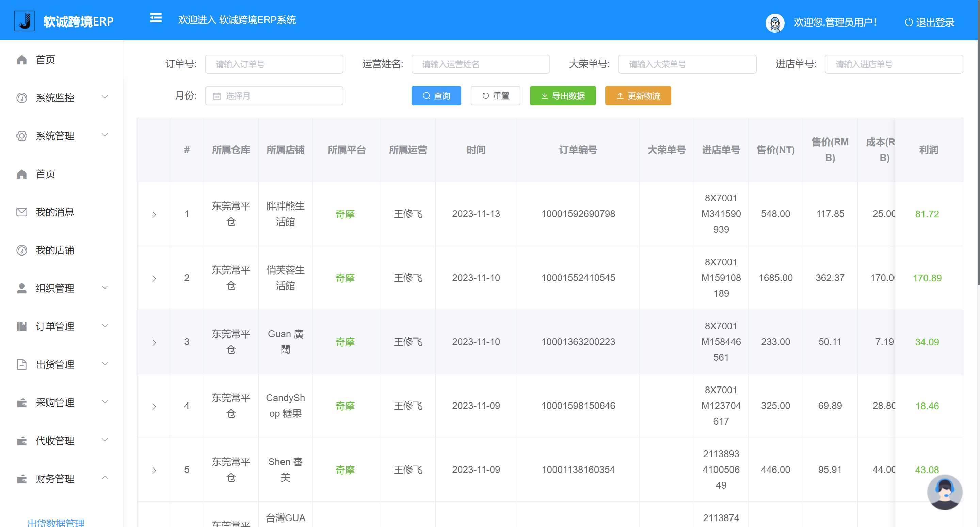Click shop name 胖胖熊生活館
The image size is (980, 527).
point(285,214)
